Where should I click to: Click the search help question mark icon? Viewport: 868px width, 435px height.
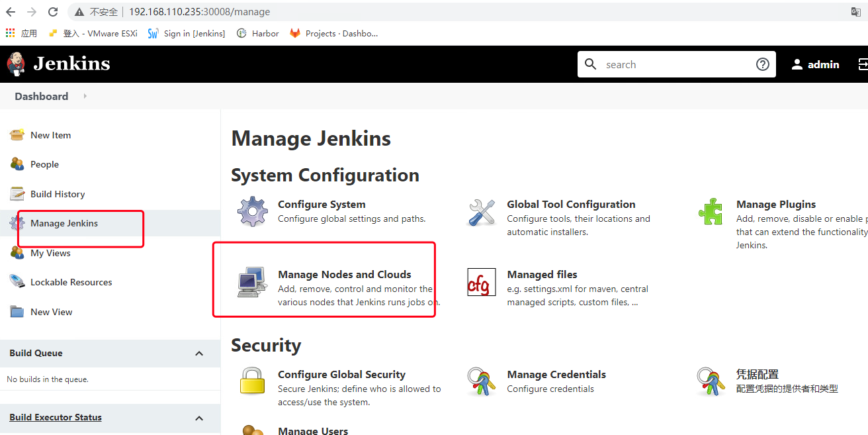[763, 64]
